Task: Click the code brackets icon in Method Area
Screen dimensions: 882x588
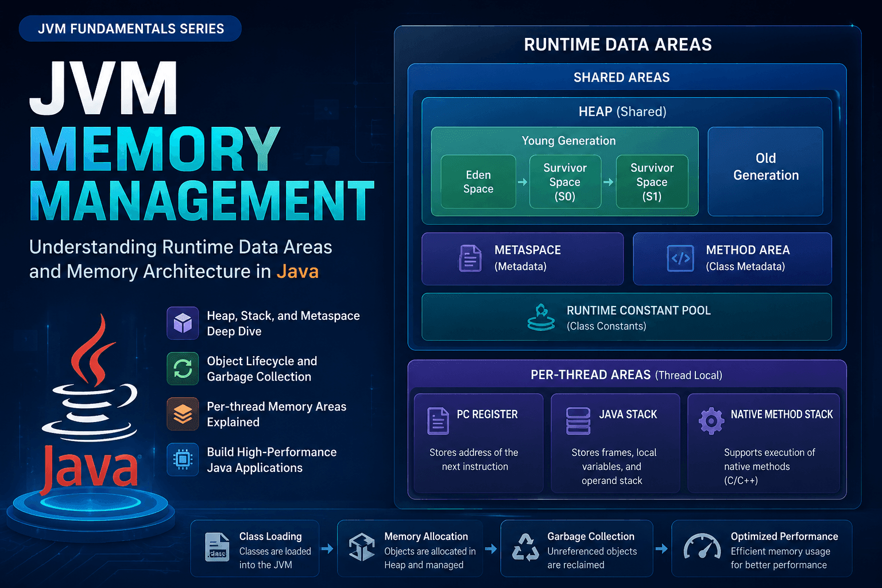Action: [680, 258]
